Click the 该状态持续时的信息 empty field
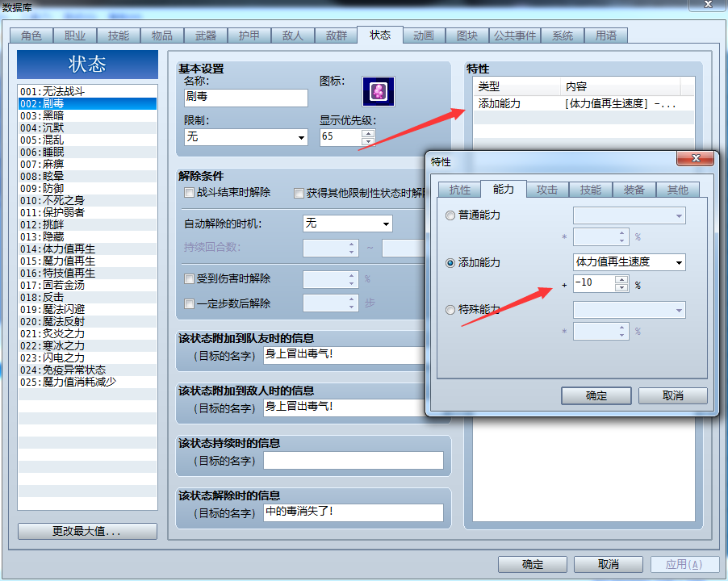This screenshot has width=728, height=581. [x=354, y=460]
